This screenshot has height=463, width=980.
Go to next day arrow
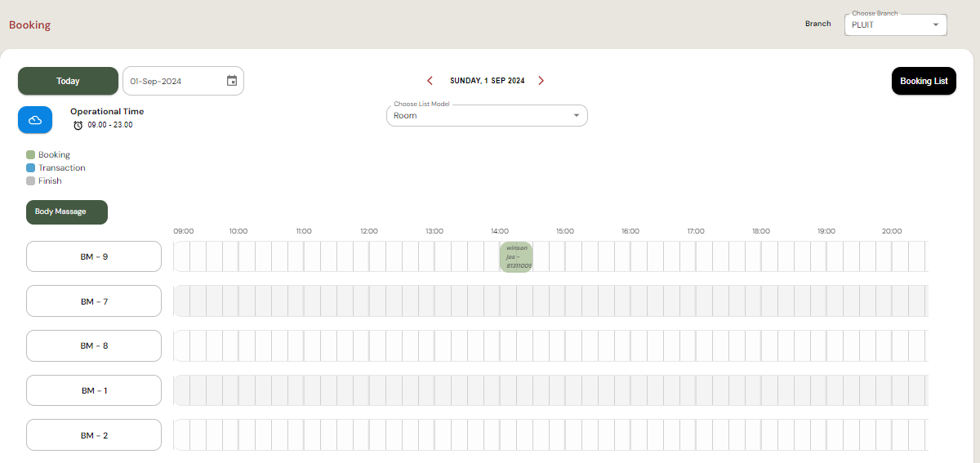tap(541, 81)
